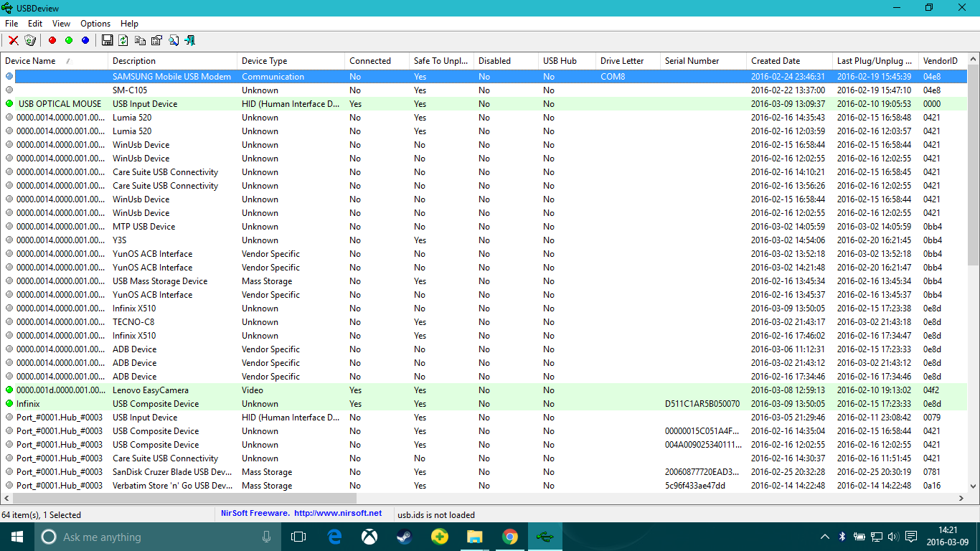The width and height of the screenshot is (980, 551).
Task: Select the Verbatim Store 'n' Go row
Action: 484,486
